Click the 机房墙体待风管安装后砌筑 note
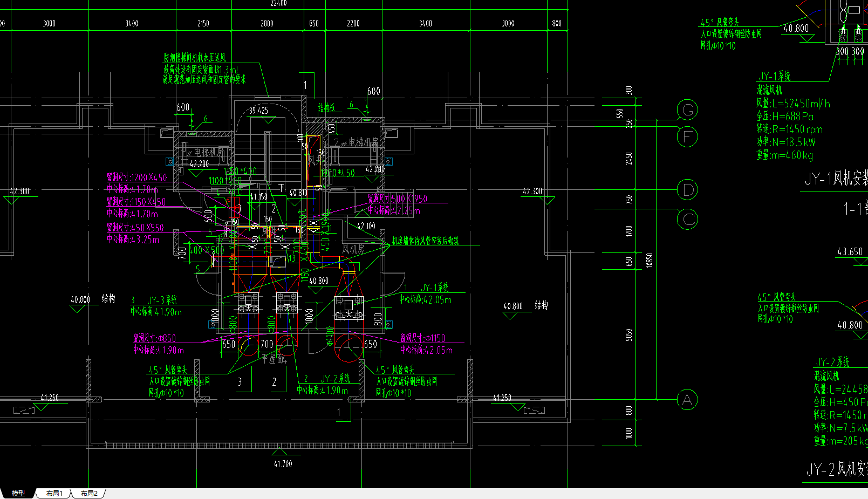868x499 pixels. (425, 241)
